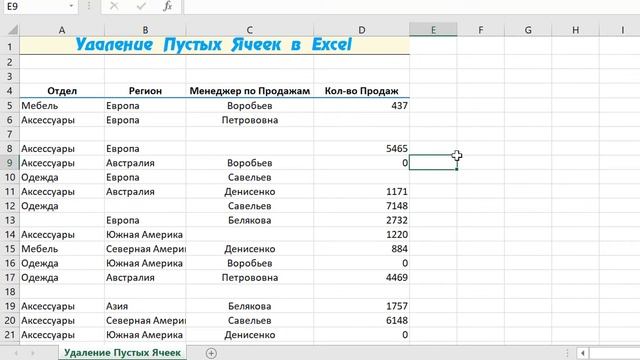This screenshot has width=640, height=360.
Task: Click the Enter checkmark icon in formula bar
Action: coord(141,6)
